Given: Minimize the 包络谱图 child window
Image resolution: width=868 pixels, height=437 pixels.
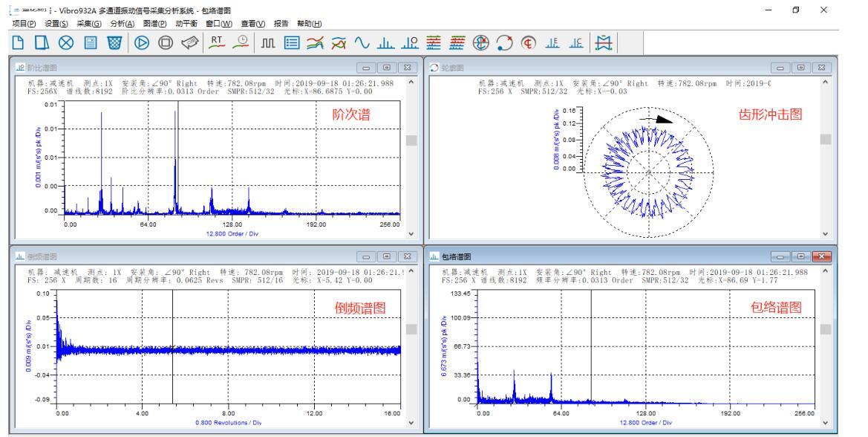Looking at the screenshot, I should 780,256.
